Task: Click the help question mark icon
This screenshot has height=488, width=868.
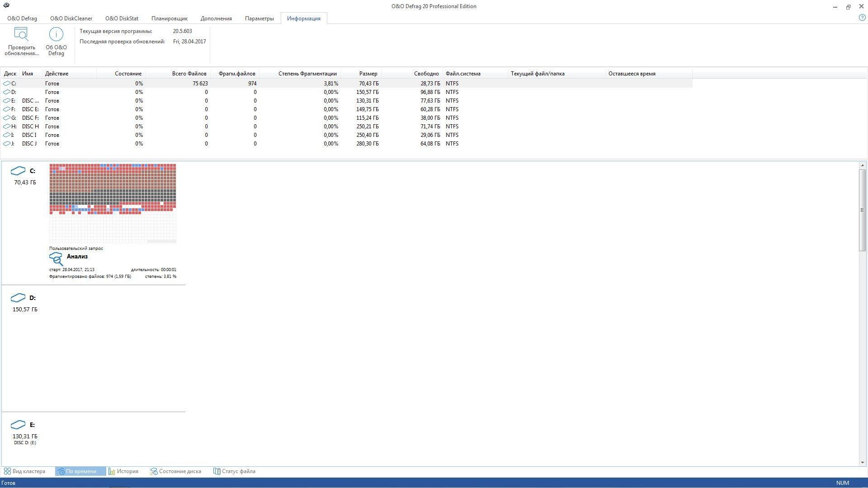Action: [x=862, y=18]
